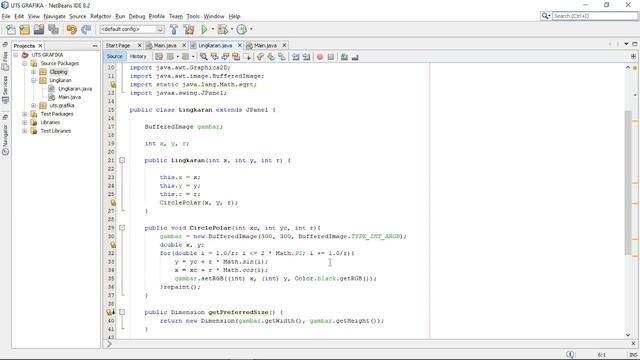This screenshot has width=640, height=360.
Task: Collapse the CirclePolar method code fold
Action: tap(122, 228)
